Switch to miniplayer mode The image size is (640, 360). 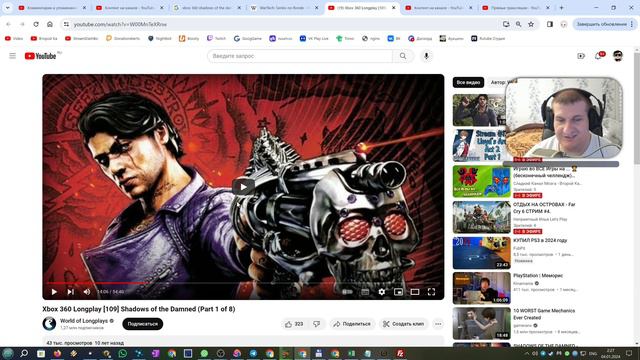click(398, 292)
